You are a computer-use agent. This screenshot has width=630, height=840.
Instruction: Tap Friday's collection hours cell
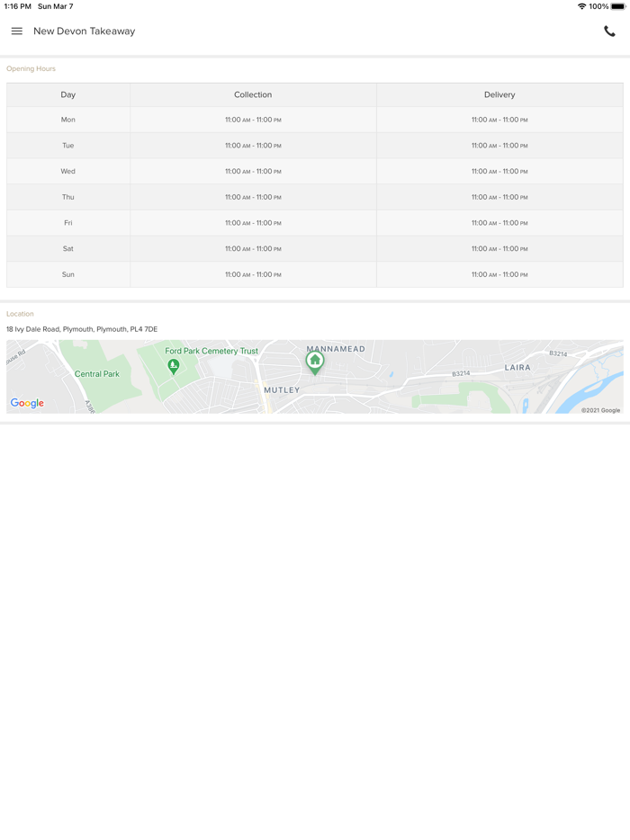point(253,223)
